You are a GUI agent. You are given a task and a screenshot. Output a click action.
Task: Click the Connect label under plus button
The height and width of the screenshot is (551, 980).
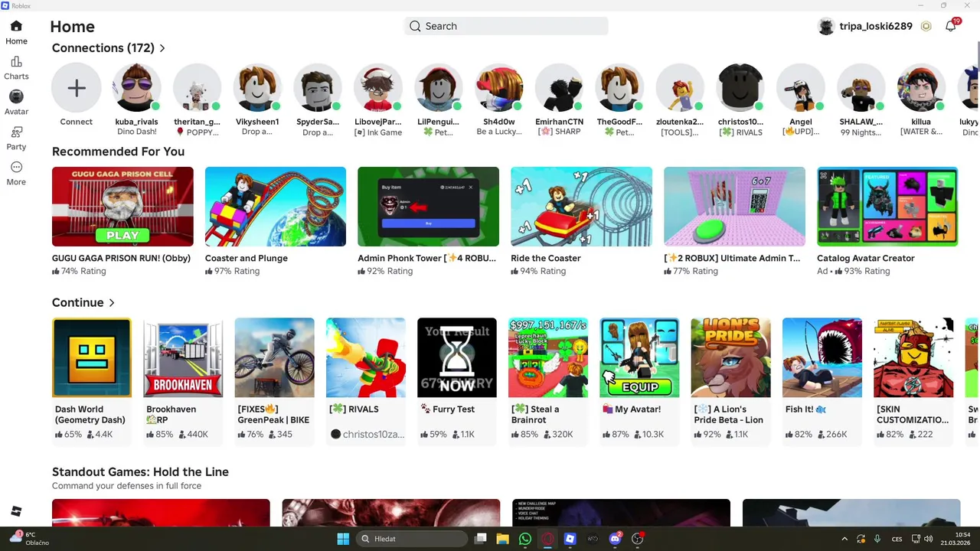[x=77, y=122]
